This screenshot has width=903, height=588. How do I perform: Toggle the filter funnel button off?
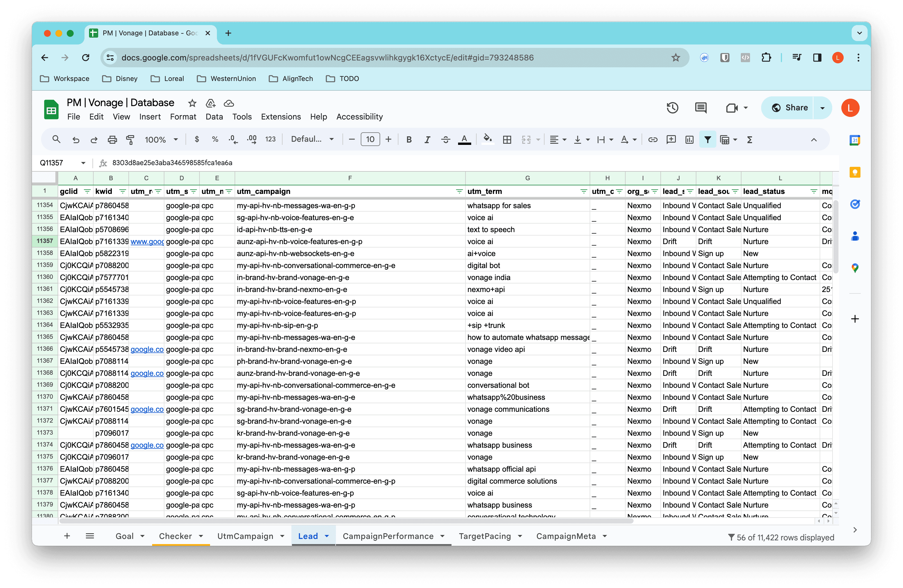point(708,139)
